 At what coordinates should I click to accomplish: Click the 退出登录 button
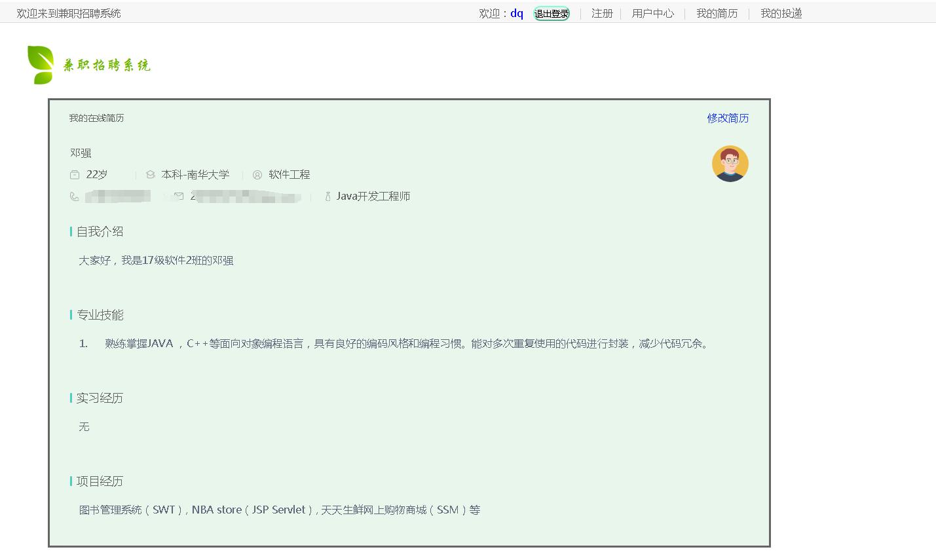point(551,13)
